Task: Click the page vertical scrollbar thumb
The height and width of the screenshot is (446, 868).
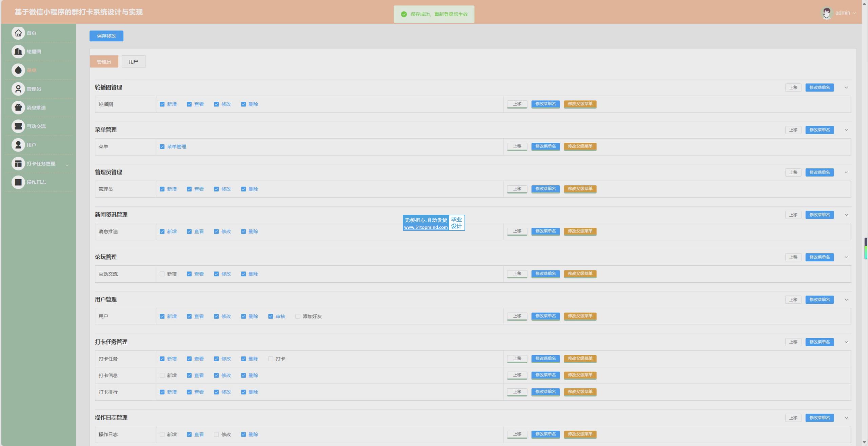Action: [x=865, y=248]
